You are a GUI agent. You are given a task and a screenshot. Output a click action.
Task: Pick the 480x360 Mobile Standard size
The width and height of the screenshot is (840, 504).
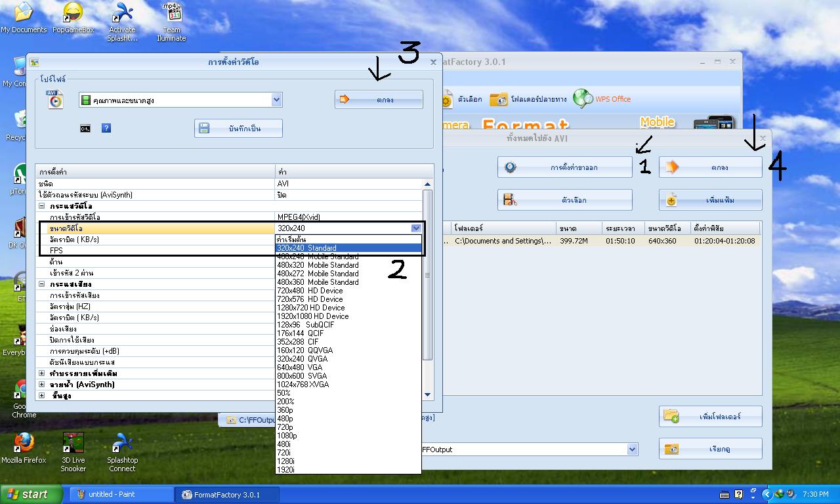pos(348,282)
